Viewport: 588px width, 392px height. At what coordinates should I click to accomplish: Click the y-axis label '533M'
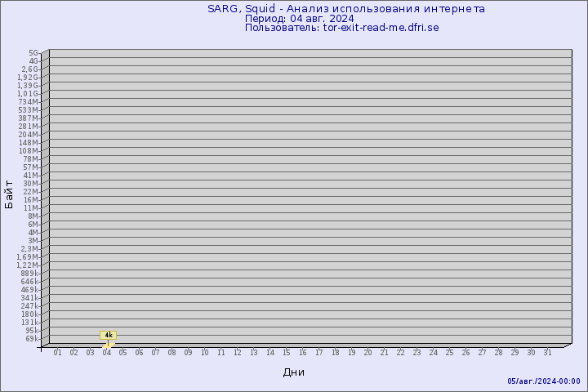click(29, 110)
